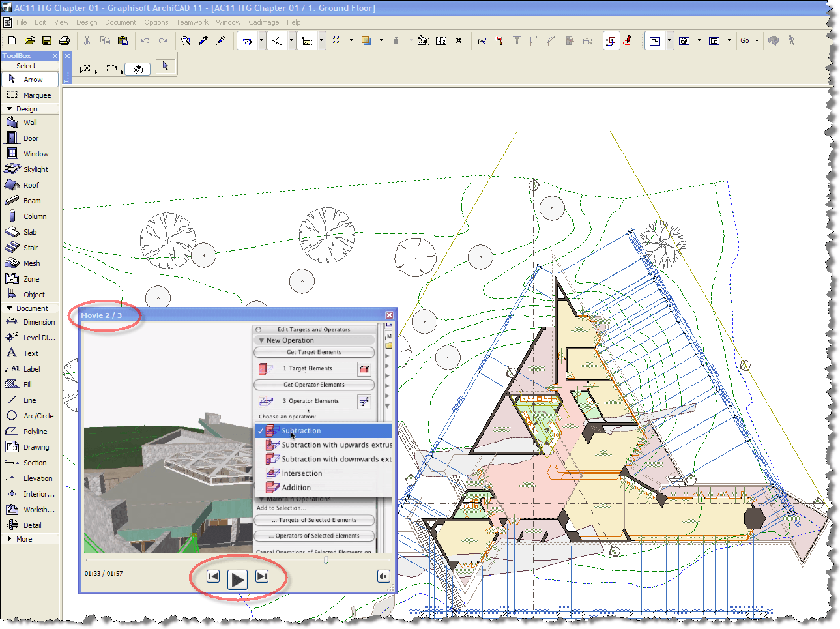The height and width of the screenshot is (629, 840).
Task: Skip to the previous movie
Action: [x=213, y=576]
